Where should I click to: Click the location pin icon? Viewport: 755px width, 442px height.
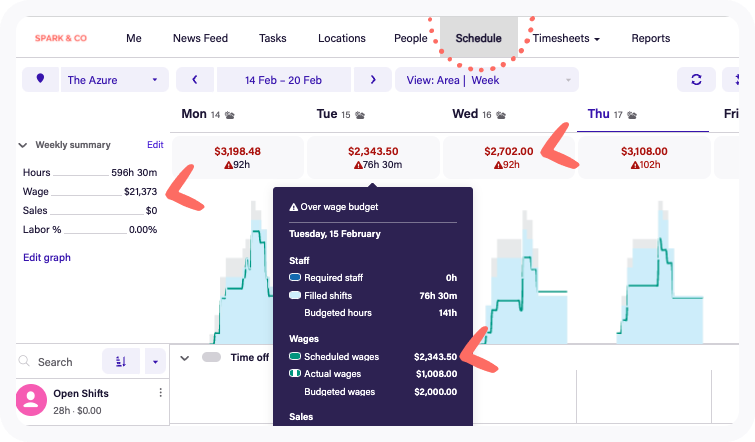tap(40, 79)
